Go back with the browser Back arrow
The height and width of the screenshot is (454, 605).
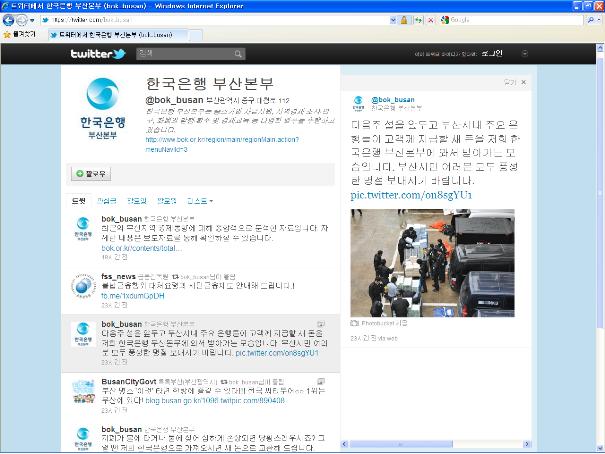click(8, 20)
